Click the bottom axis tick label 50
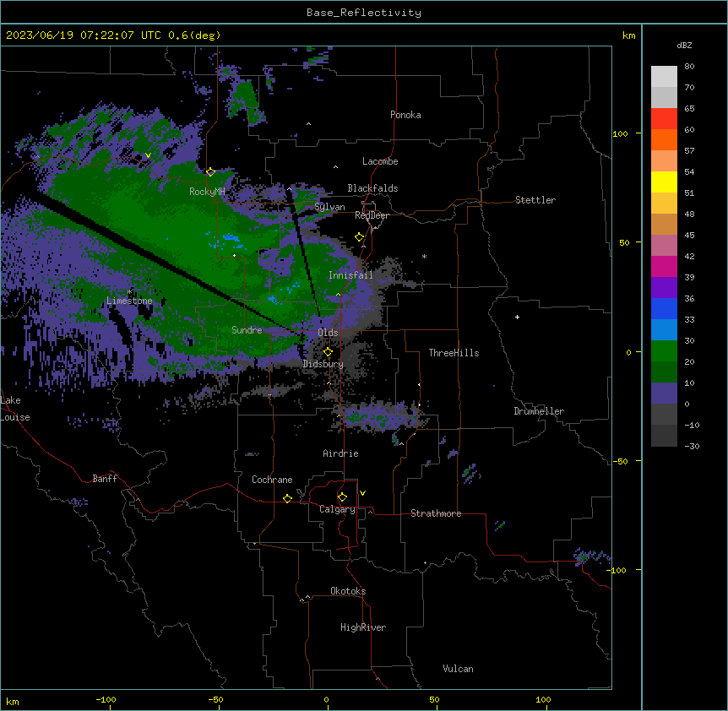The height and width of the screenshot is (711, 728). tap(435, 699)
